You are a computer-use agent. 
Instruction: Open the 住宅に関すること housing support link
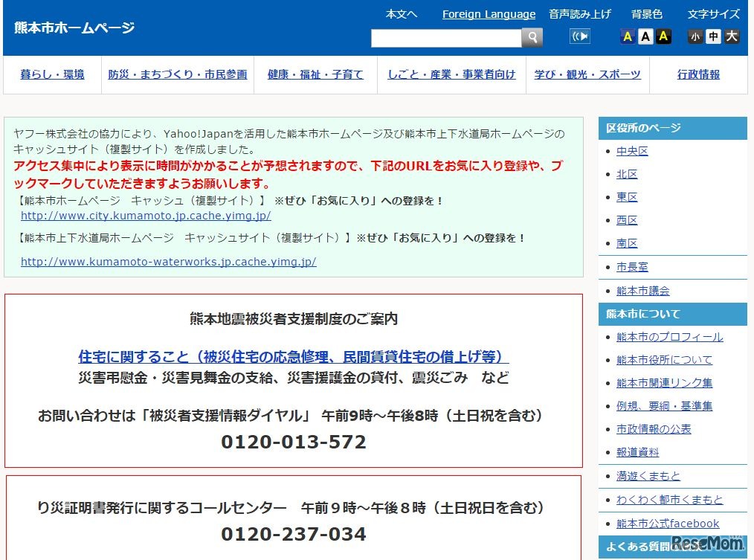(x=294, y=356)
